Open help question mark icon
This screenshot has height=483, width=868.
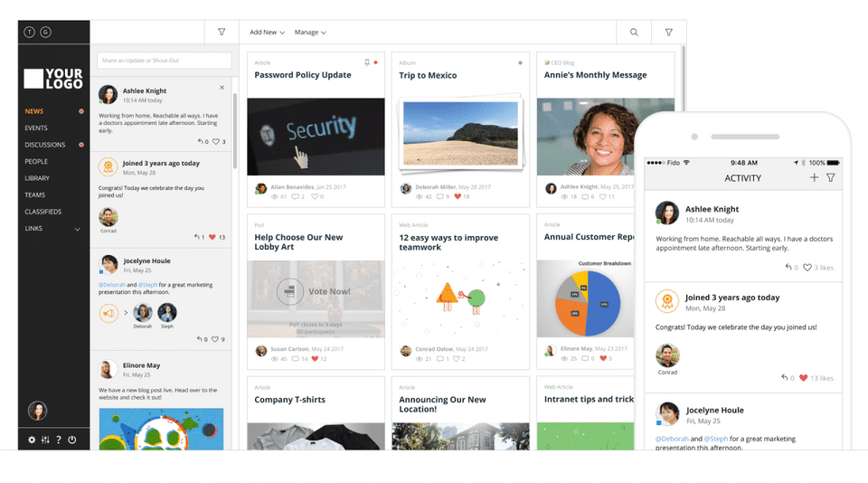[59, 440]
